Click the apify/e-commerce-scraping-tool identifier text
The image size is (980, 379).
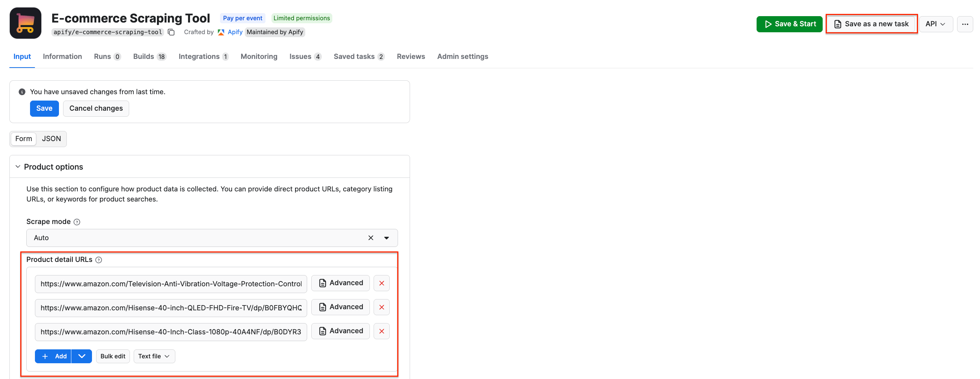108,32
